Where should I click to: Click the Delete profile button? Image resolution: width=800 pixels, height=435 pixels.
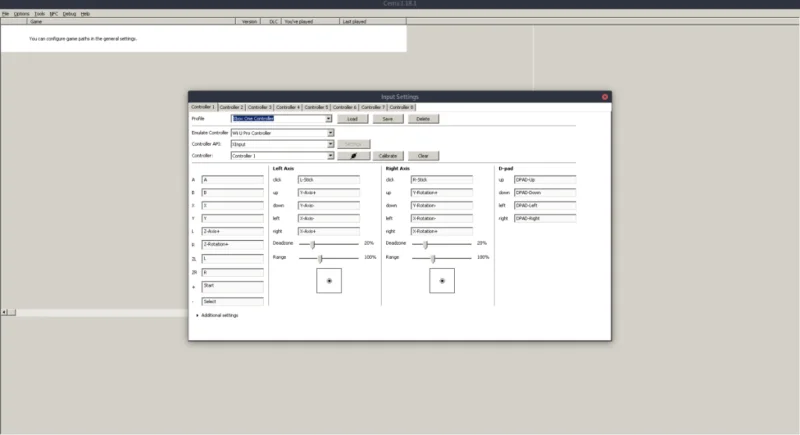[x=423, y=119]
